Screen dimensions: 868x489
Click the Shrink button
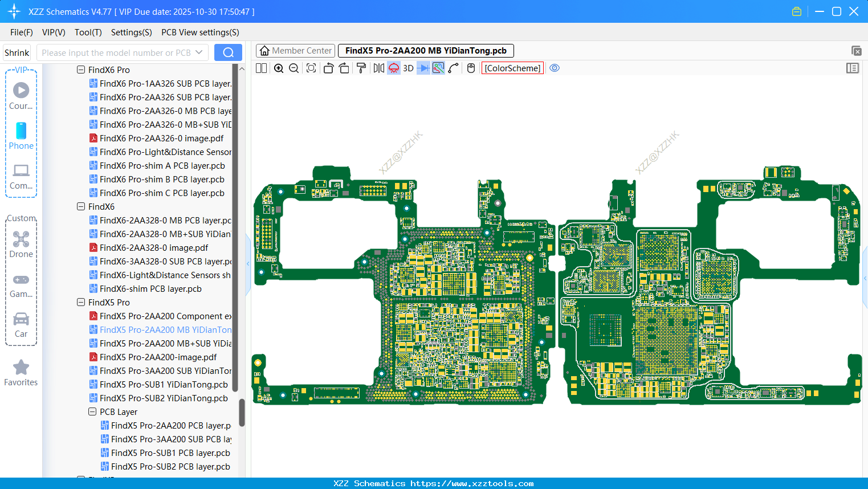click(x=17, y=52)
